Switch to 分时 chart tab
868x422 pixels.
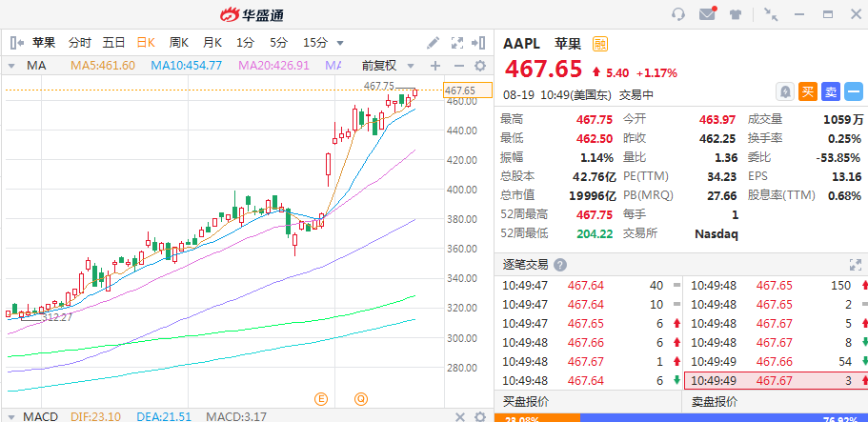tap(80, 43)
